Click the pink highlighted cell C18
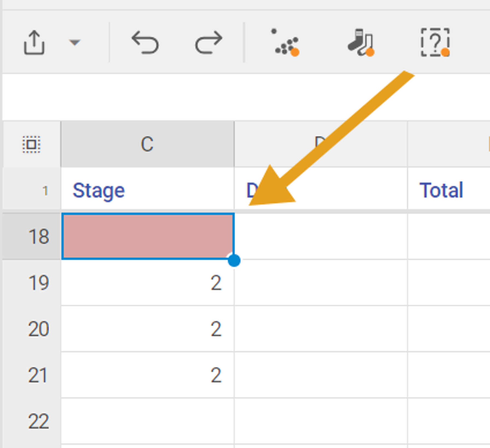 point(147,236)
